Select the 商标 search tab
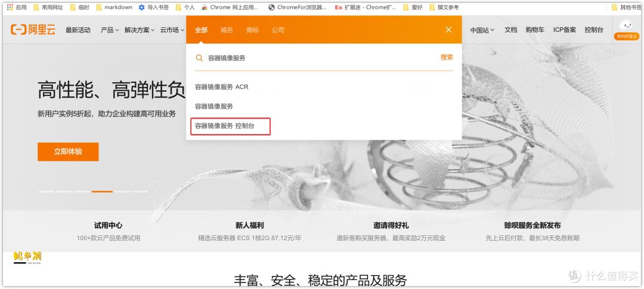The height and width of the screenshot is (289, 644). tap(252, 30)
